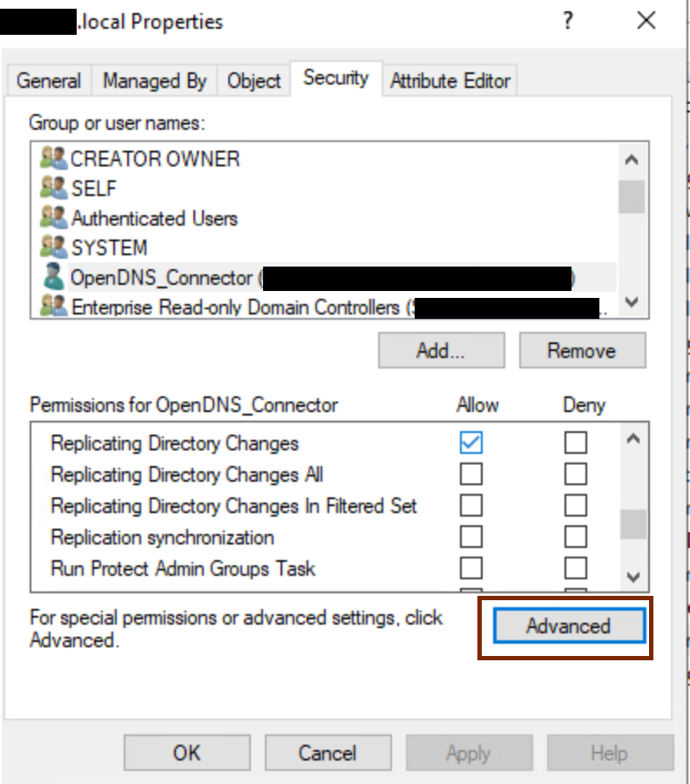Check Allow for Replicating Directory Changes All
The image size is (690, 784).
pos(471,474)
